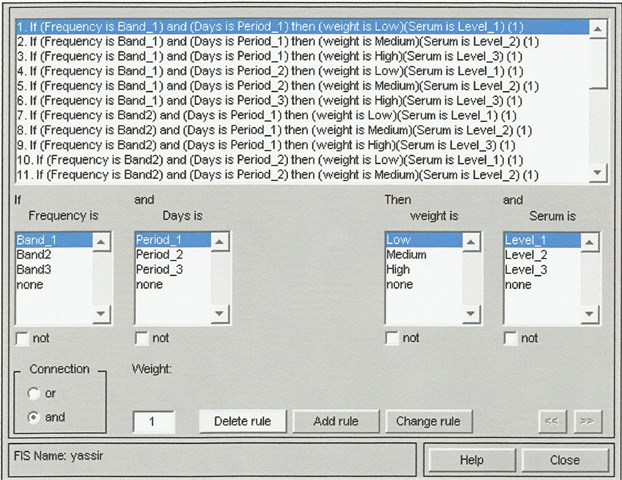Screen dimensions: 622x480
Task: Choose Level_1 in the Serum list
Action: coord(542,240)
